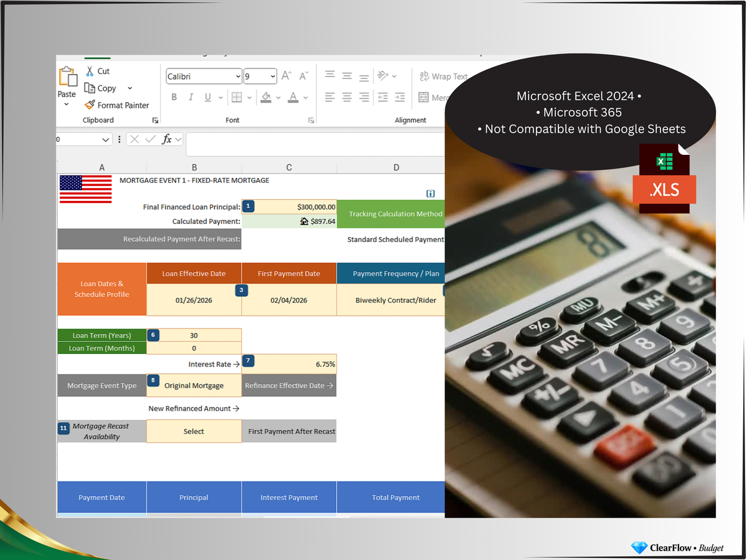
Task: Confirm formula entry with the checkmark
Action: 150,139
